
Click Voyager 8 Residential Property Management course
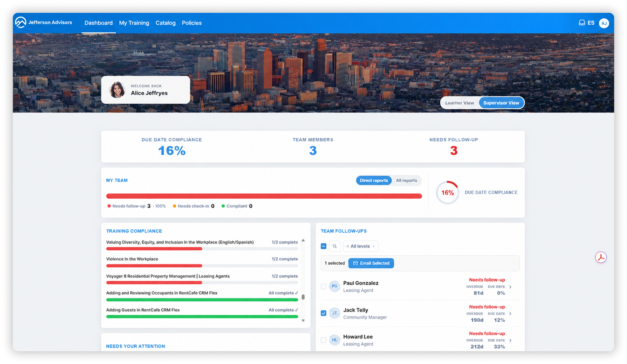click(x=168, y=276)
